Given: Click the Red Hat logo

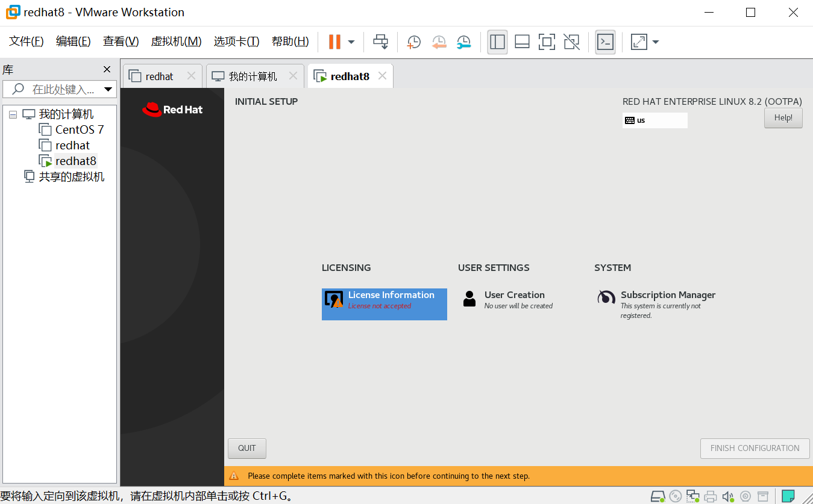Looking at the screenshot, I should (x=172, y=109).
